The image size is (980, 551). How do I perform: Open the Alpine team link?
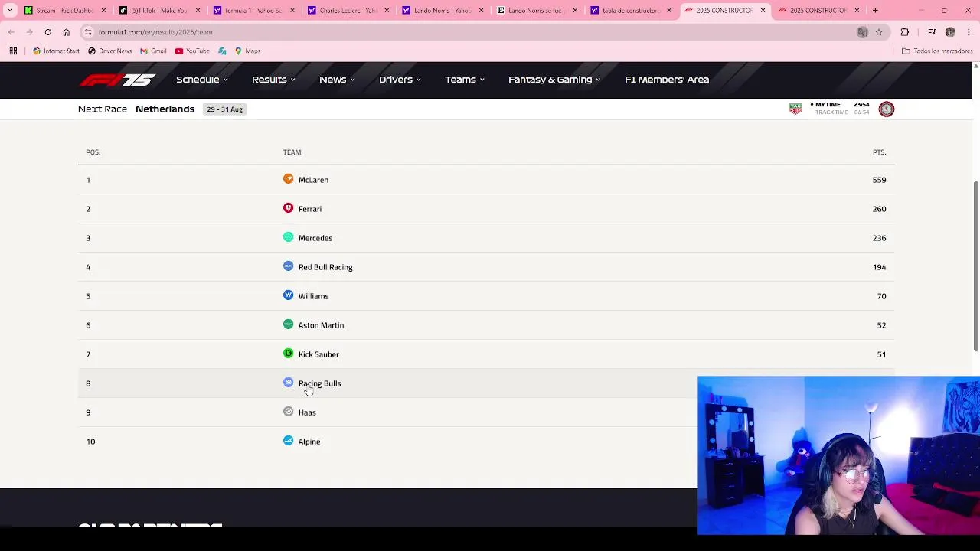tap(309, 442)
